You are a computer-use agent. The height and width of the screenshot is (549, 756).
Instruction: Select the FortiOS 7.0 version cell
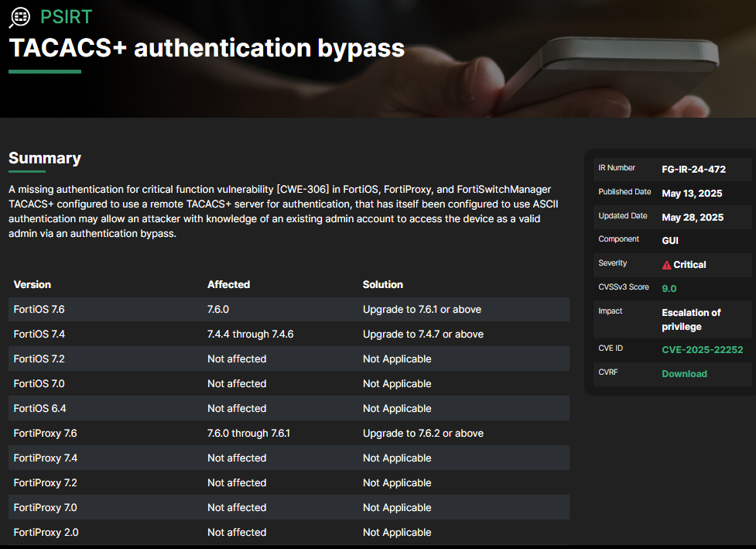pos(39,383)
